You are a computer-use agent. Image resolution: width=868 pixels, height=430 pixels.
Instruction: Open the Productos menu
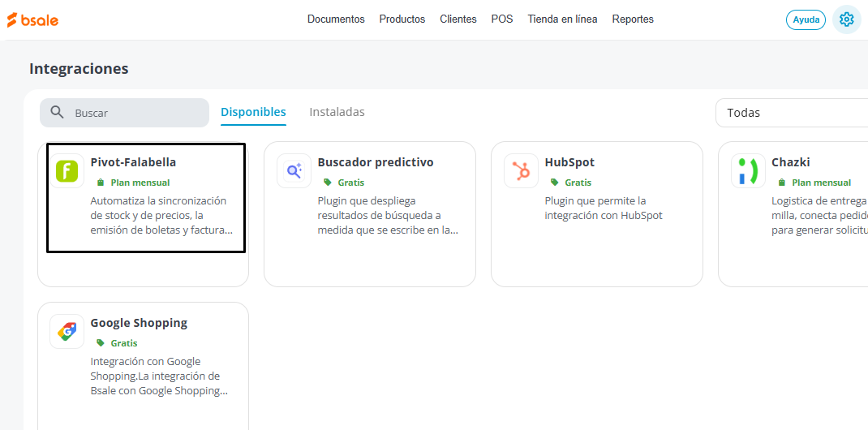pyautogui.click(x=402, y=19)
